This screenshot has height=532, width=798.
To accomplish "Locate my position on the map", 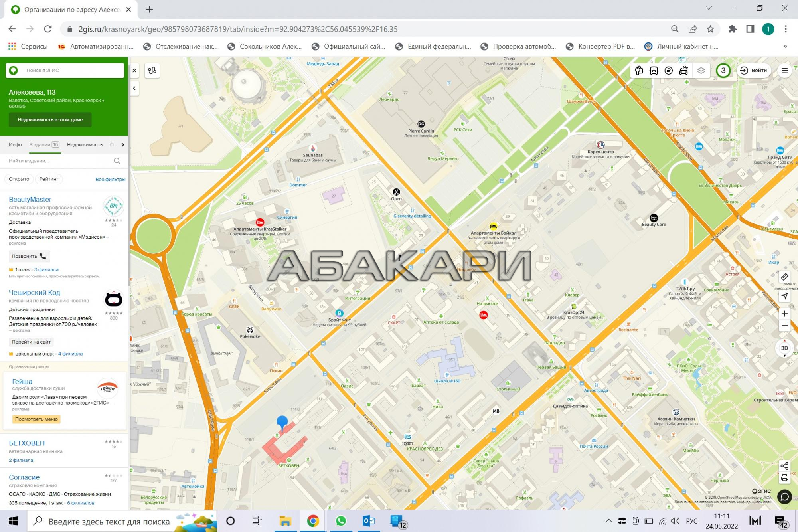I will coord(784,296).
